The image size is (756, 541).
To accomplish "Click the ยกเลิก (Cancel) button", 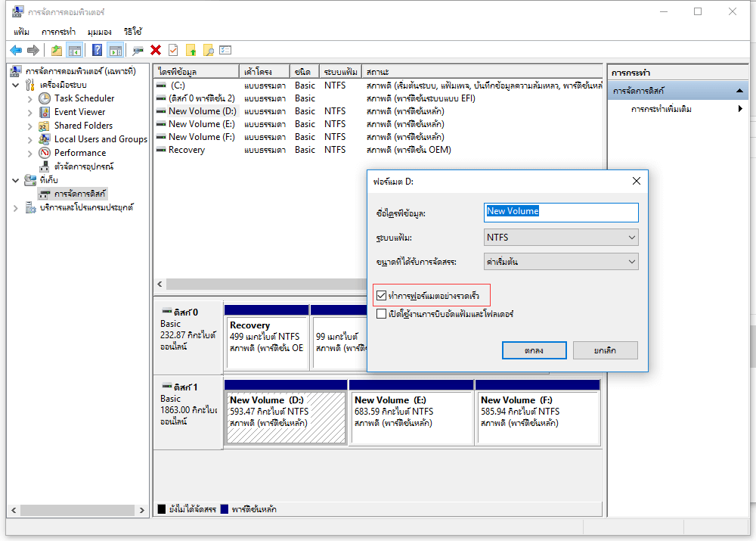I will (605, 350).
